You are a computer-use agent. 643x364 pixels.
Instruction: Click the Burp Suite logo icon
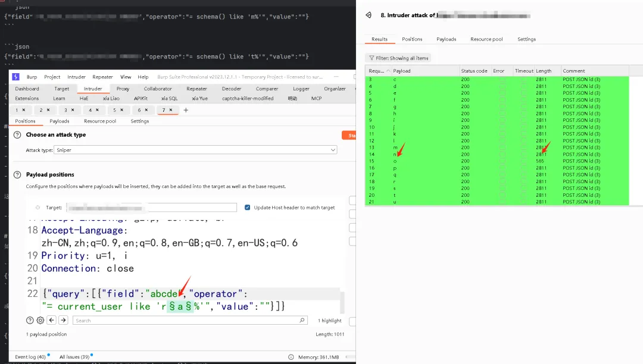15,77
